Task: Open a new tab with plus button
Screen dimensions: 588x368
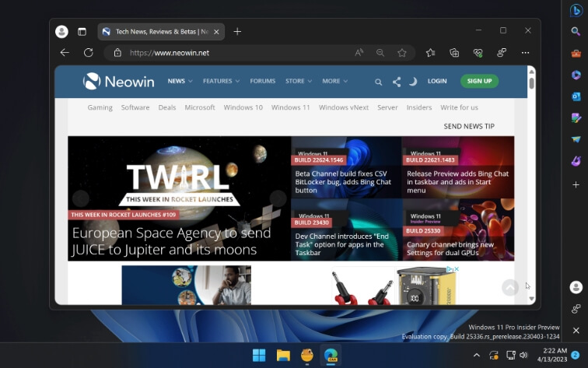Action: (x=237, y=32)
